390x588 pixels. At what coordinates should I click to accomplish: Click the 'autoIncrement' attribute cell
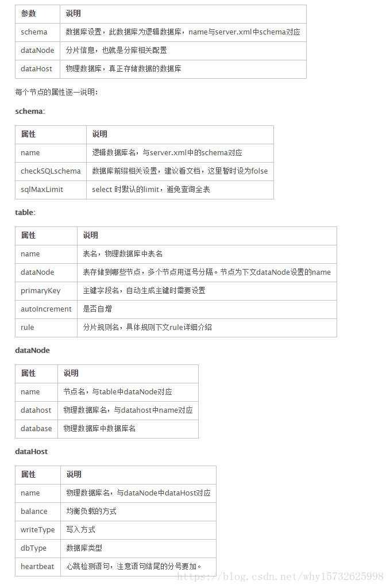point(46,309)
